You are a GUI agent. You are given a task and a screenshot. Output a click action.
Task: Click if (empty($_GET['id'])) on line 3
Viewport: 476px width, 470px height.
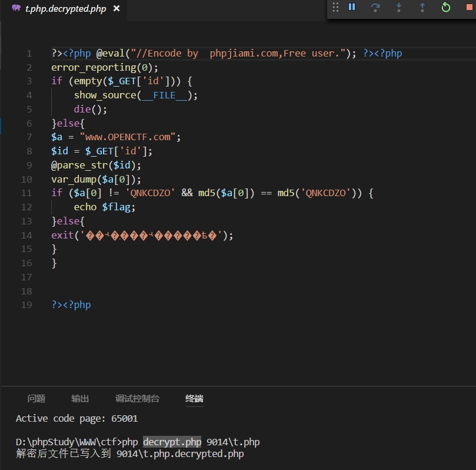(x=116, y=81)
